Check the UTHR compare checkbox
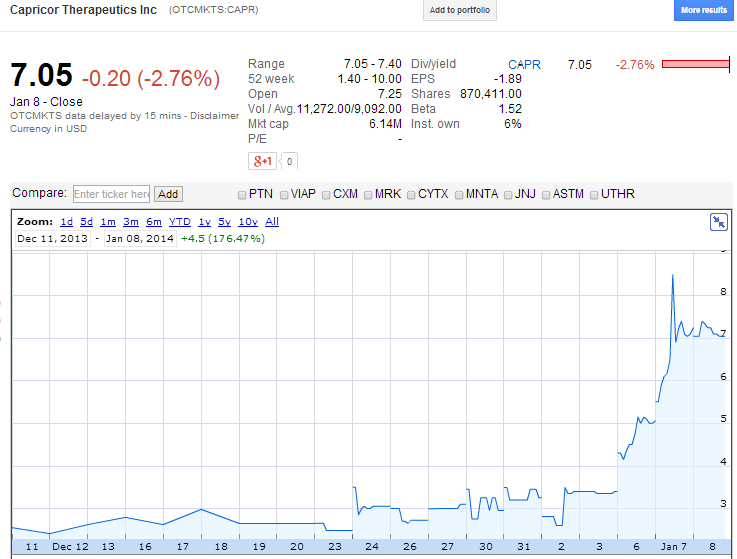This screenshot has width=737, height=559. point(594,195)
